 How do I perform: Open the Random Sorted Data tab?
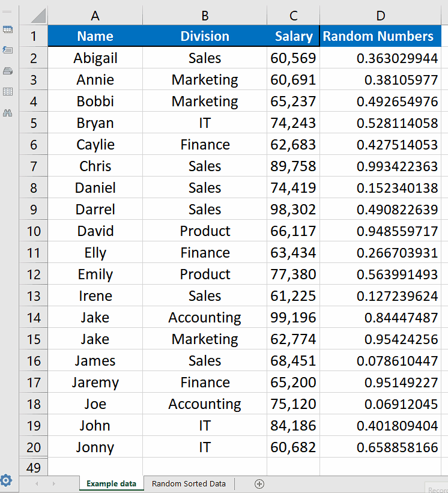189,483
